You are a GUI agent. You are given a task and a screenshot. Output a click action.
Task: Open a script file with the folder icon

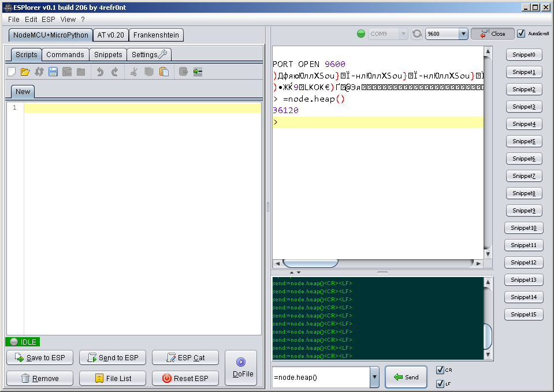(x=25, y=72)
